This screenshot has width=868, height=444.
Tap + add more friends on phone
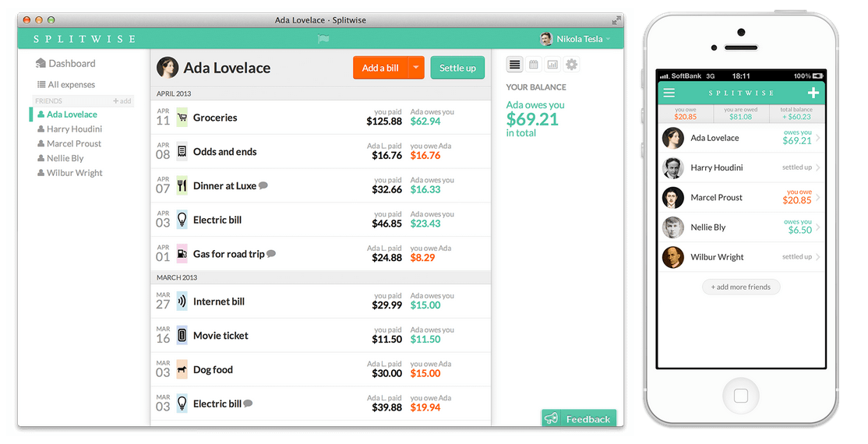coord(741,287)
